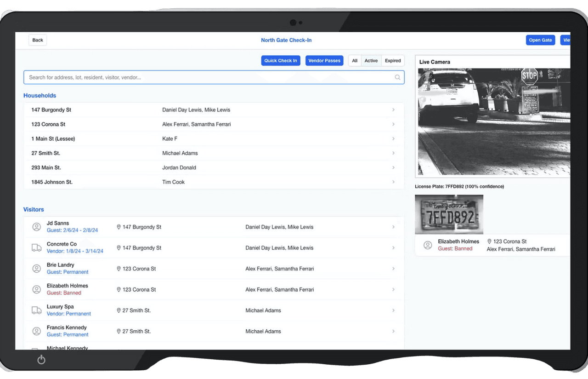The image size is (588, 379).
Task: Click the search magnifier icon
Action: (397, 77)
